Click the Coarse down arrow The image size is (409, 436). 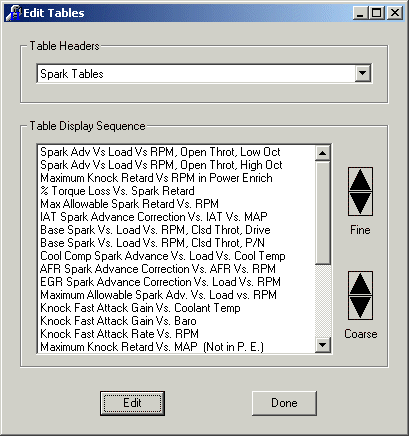[x=360, y=307]
